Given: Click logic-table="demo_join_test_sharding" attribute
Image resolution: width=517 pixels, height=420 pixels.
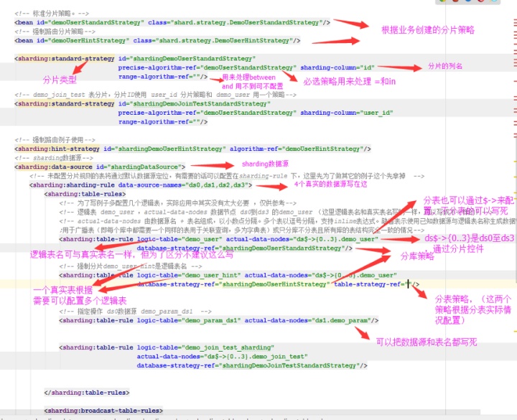Looking at the screenshot, I should coord(205,347).
